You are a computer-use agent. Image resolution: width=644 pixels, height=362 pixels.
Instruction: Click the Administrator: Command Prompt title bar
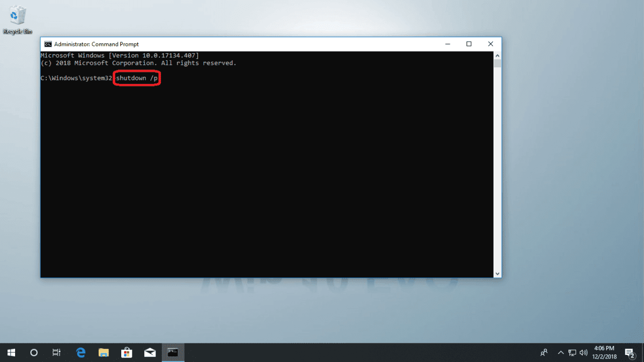[252, 44]
